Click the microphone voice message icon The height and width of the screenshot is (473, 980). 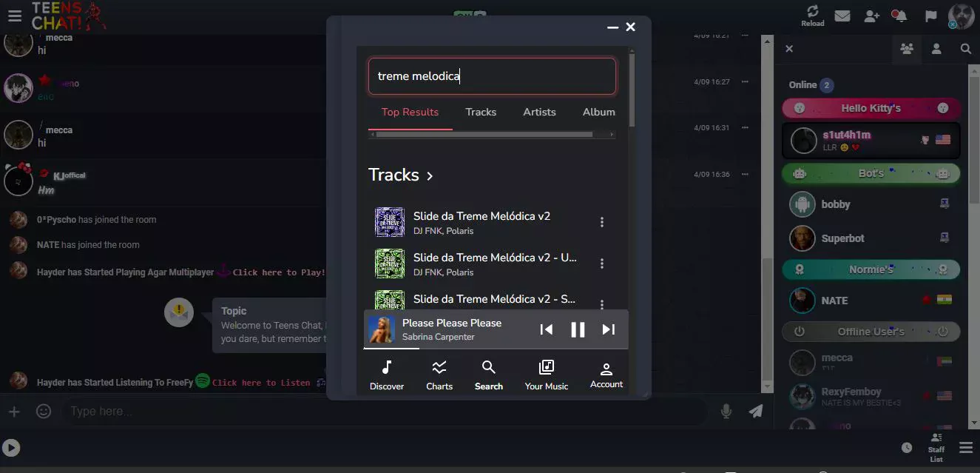(726, 411)
